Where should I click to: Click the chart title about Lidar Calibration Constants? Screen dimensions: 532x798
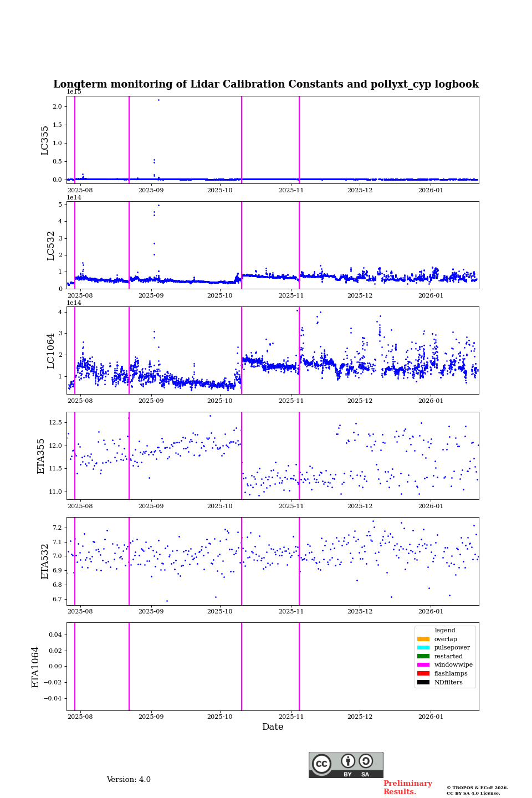point(266,84)
